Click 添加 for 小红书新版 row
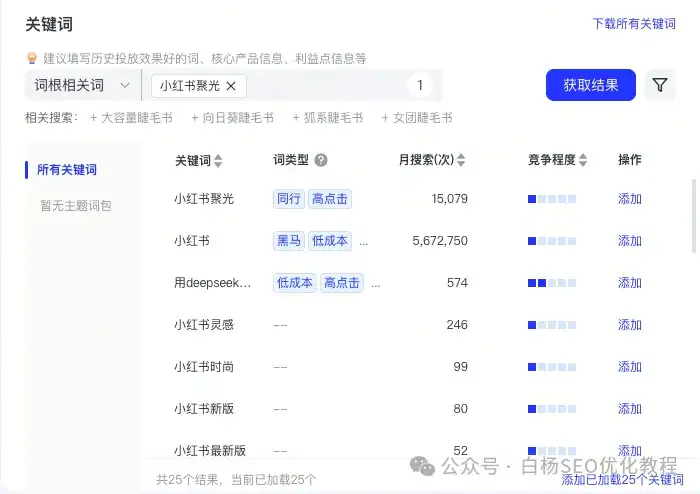Screen dimensions: 700x494 point(630,409)
